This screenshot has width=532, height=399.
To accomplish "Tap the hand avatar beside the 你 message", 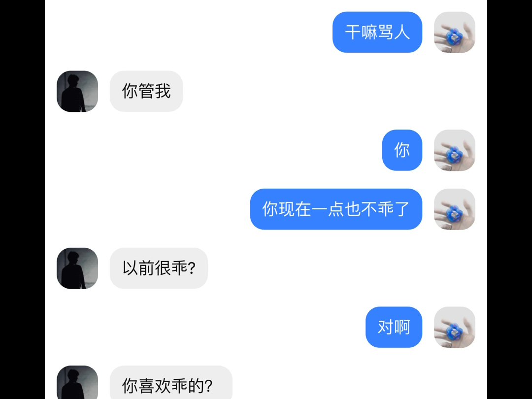I will click(454, 150).
